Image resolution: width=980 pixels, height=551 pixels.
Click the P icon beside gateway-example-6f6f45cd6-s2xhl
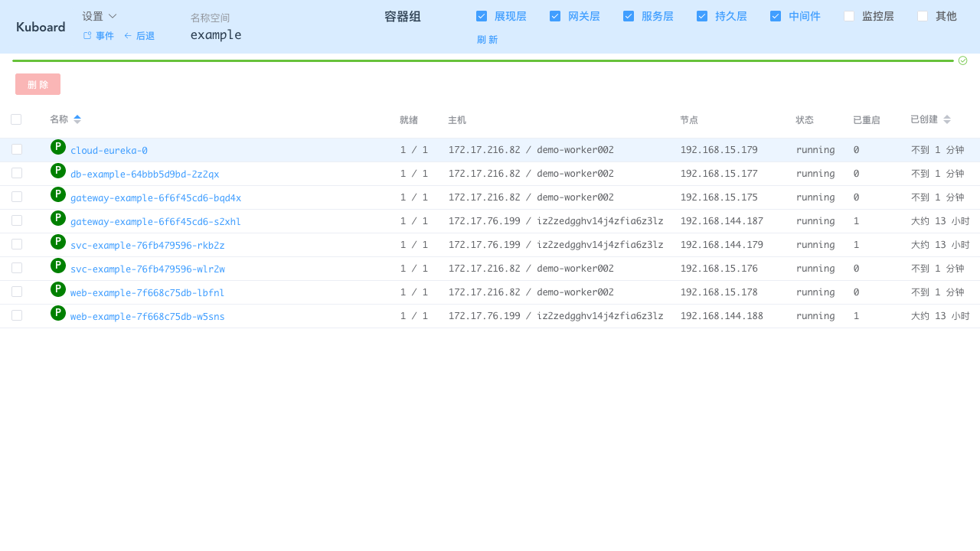(x=58, y=218)
